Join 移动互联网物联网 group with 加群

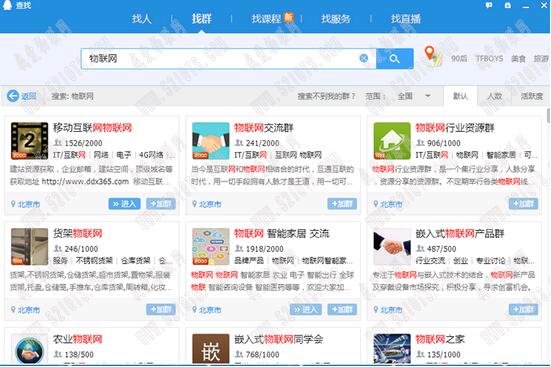click(x=161, y=204)
